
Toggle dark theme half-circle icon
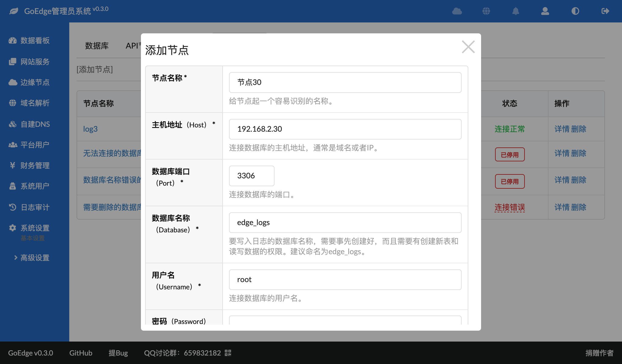pos(575,11)
